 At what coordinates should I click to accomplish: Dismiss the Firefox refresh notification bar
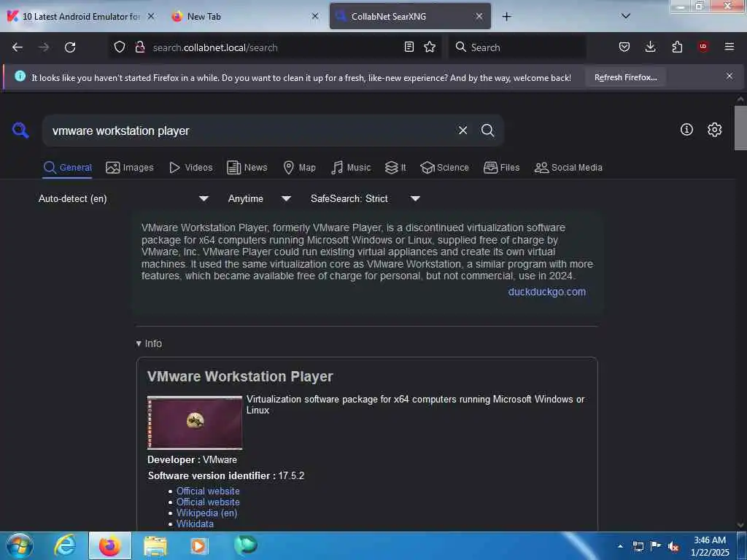[x=729, y=76]
